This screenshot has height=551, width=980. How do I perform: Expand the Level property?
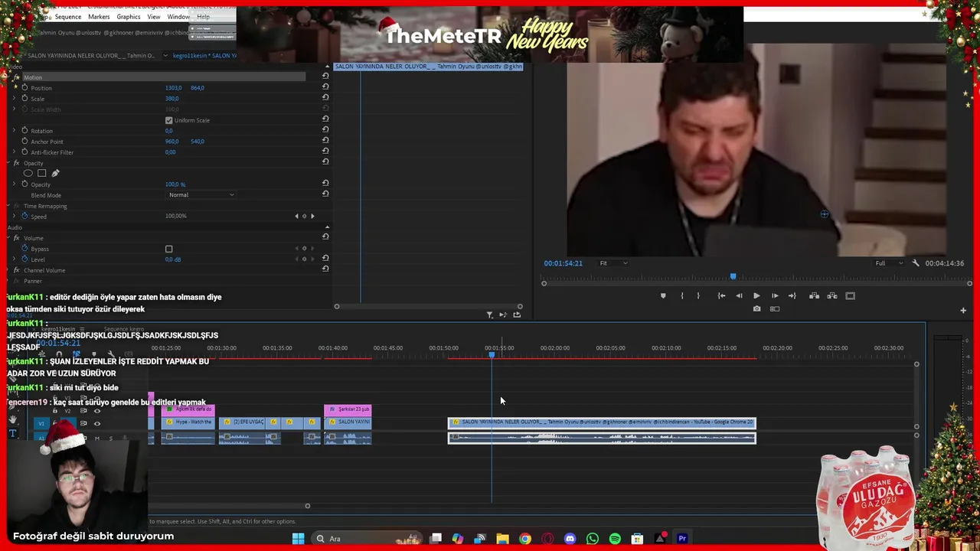tap(15, 259)
